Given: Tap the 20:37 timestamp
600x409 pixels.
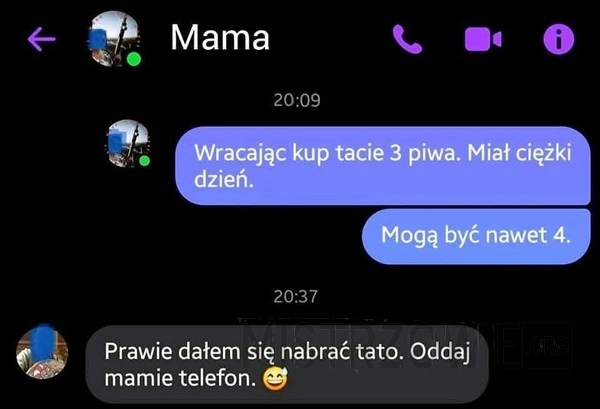Looking at the screenshot, I should coord(295,297).
